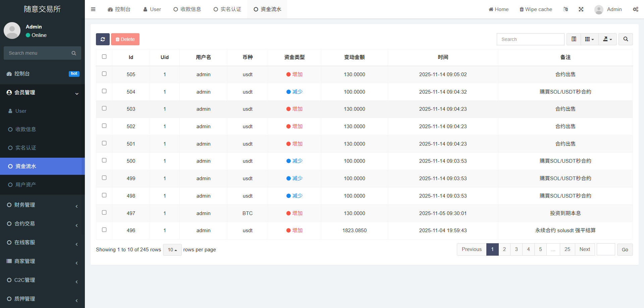The width and height of the screenshot is (644, 308).
Task: Focus the table Search input field
Action: click(530, 39)
